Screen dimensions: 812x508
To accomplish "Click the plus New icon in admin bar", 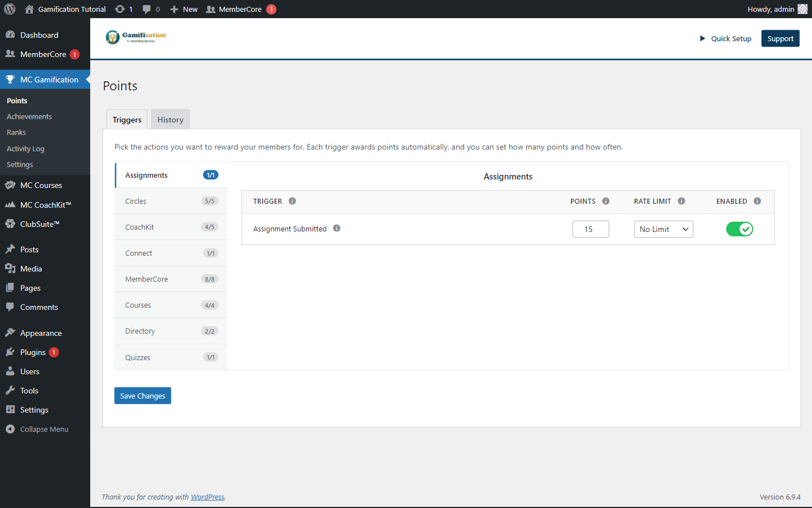I will pos(174,9).
